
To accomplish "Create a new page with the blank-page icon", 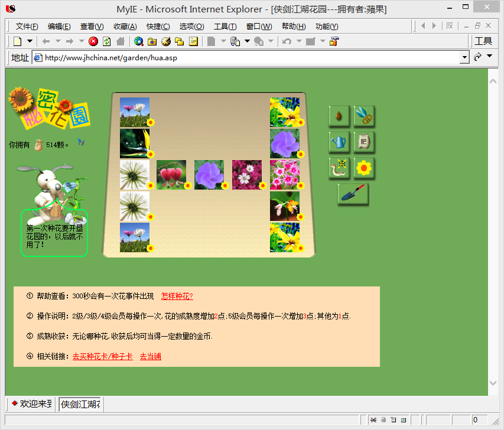I will tap(18, 41).
